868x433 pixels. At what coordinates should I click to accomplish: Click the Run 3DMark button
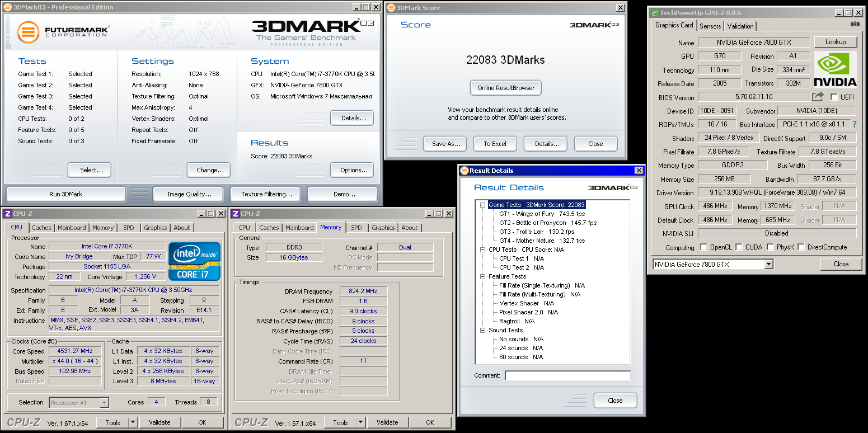click(65, 194)
